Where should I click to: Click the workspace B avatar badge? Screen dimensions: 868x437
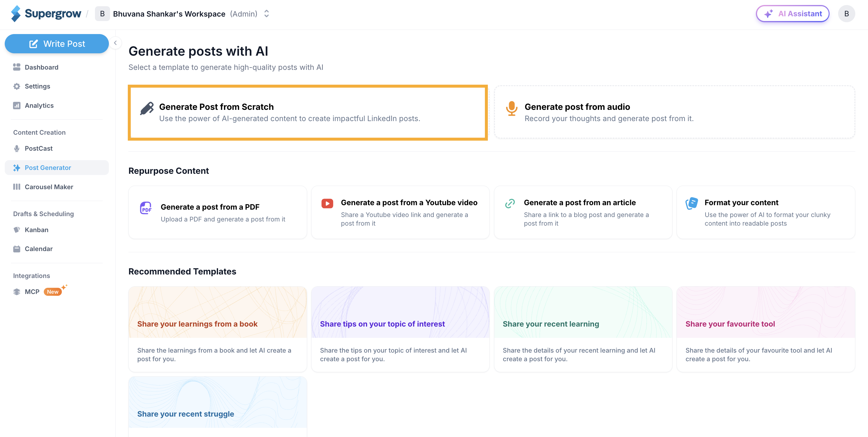(x=102, y=14)
